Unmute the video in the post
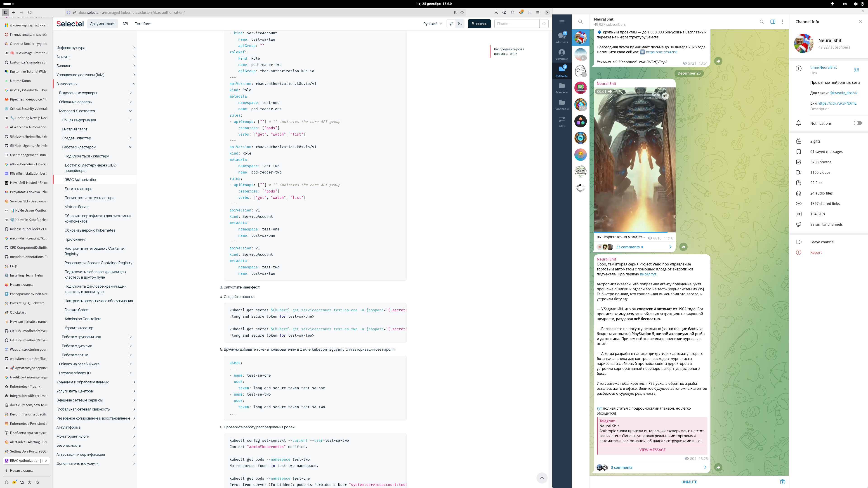This screenshot has width=868, height=488. click(610, 91)
